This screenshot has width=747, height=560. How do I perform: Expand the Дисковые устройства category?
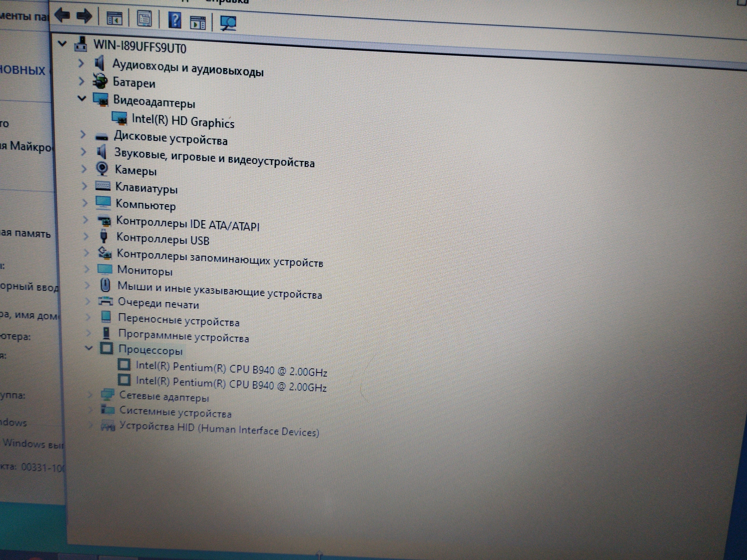[83, 135]
